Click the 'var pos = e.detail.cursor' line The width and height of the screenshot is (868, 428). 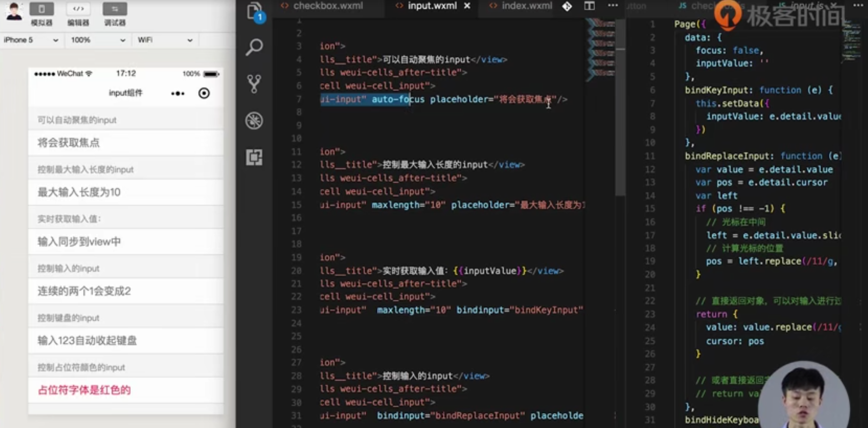point(761,182)
